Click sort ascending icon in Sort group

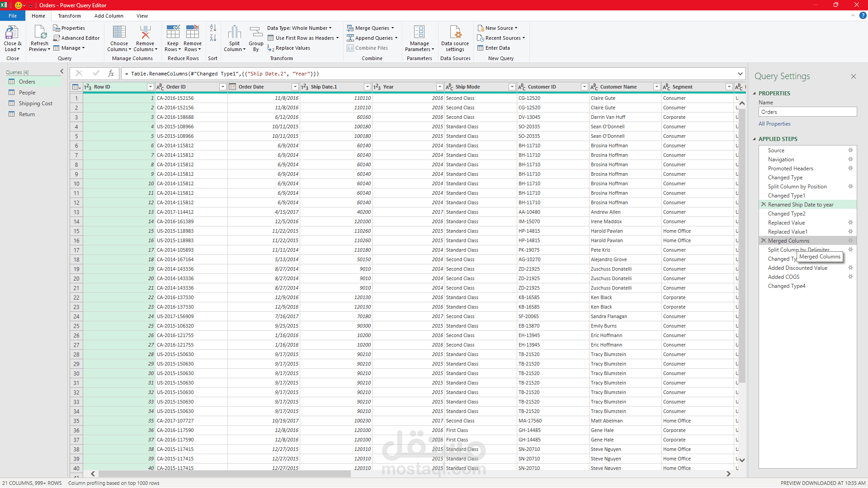pyautogui.click(x=213, y=28)
